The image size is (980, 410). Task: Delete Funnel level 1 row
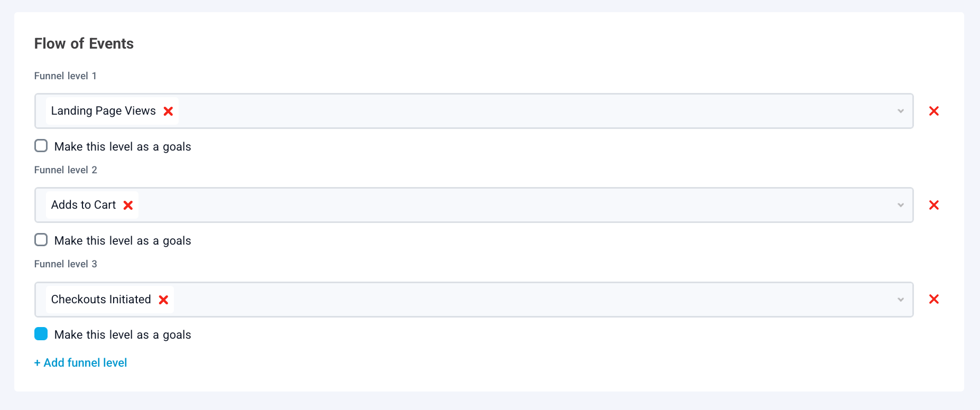pos(933,111)
